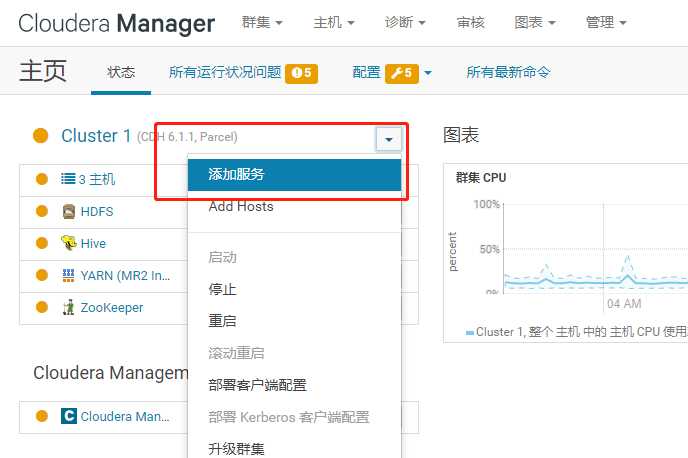Viewport: 688px width, 458px height.
Task: Click the wrench configuration badge showing 5
Action: tap(402, 73)
